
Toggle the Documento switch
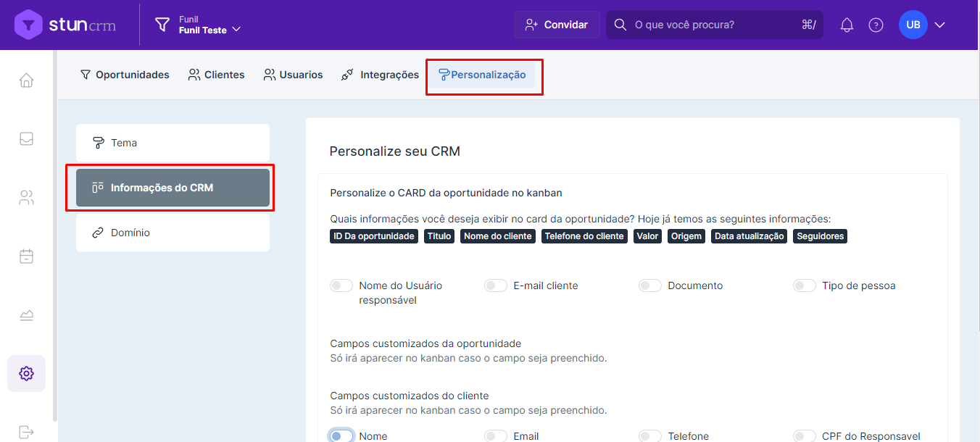click(650, 285)
